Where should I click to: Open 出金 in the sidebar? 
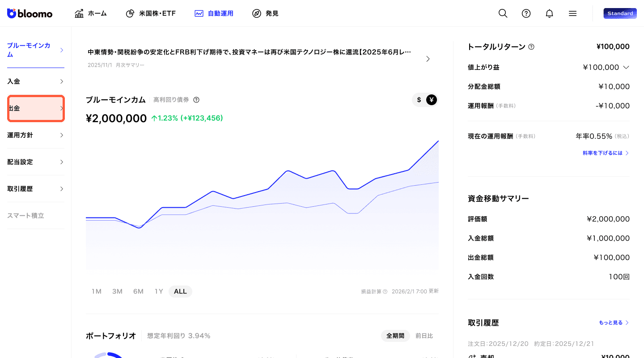click(x=36, y=108)
